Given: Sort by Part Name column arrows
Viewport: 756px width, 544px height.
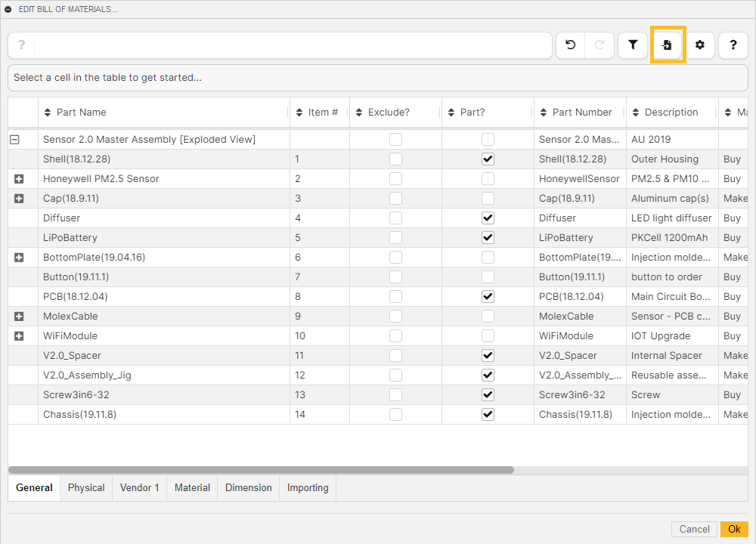Looking at the screenshot, I should (x=48, y=113).
